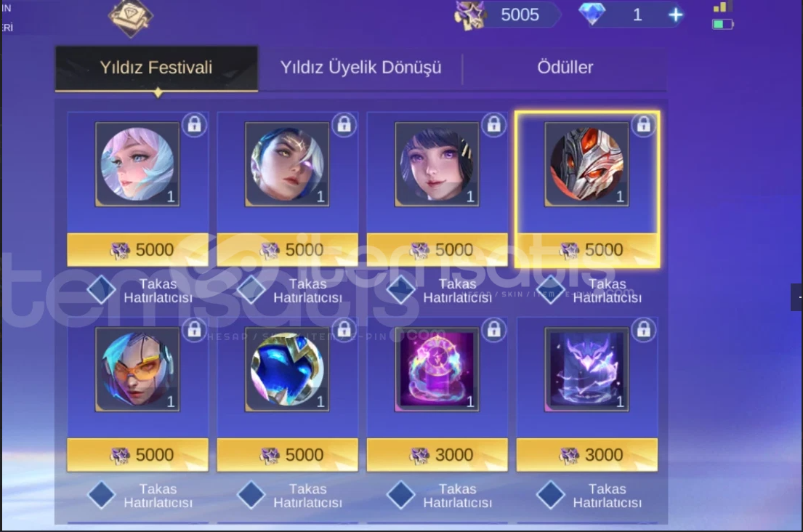
Task: Toggle Takas Hatırlatıcısı under purple-eyed girl card
Action: (401, 290)
